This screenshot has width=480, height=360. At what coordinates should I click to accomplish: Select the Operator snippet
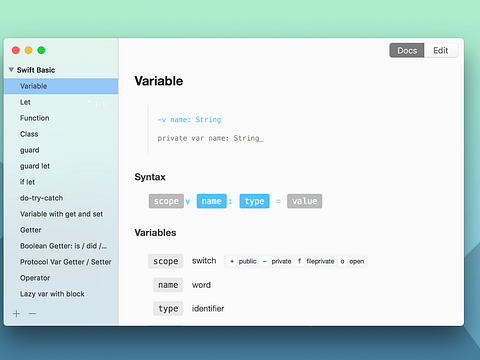[61, 278]
